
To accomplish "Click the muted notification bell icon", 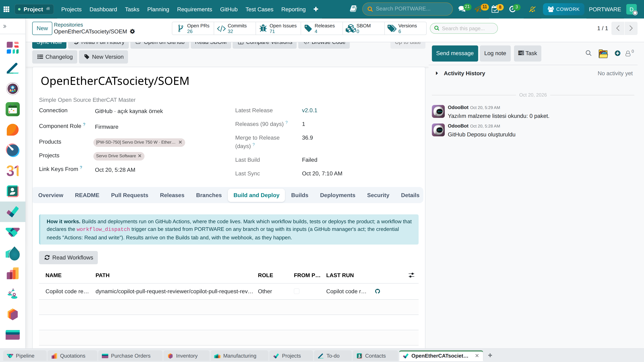I will click(532, 9).
